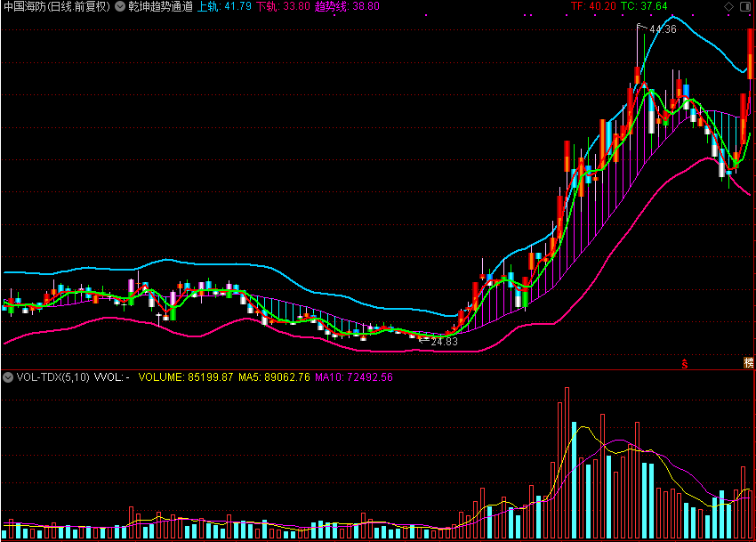
Task: Click the red S marker on chart
Action: [685, 364]
